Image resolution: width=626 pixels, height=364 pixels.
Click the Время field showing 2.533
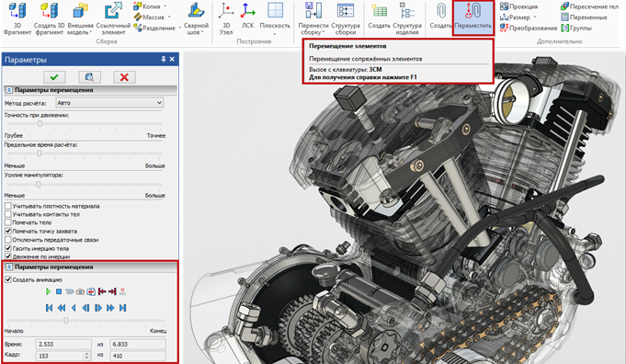63,344
